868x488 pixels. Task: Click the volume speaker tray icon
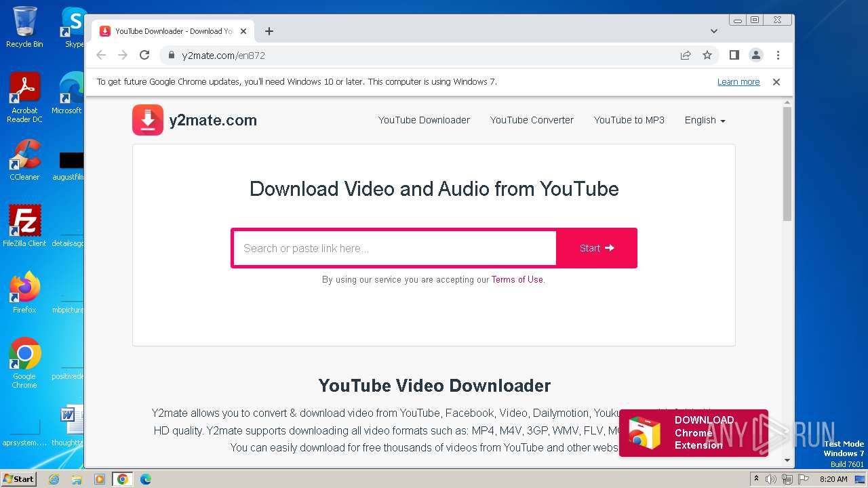click(x=771, y=479)
